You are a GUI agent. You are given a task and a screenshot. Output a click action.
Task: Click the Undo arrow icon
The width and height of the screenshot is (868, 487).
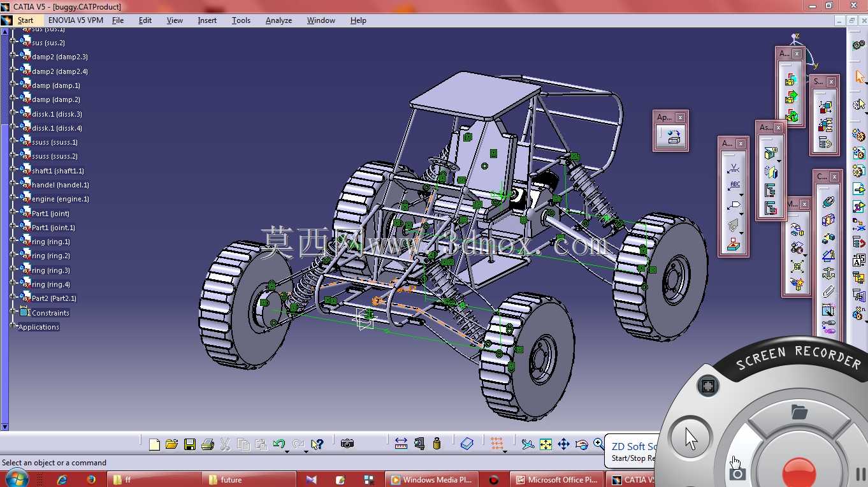point(278,444)
